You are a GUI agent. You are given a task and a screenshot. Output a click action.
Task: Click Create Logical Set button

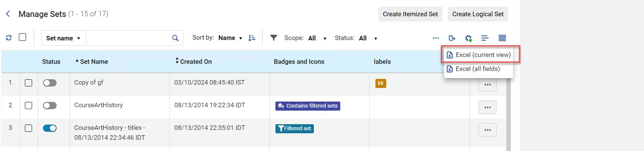(478, 14)
